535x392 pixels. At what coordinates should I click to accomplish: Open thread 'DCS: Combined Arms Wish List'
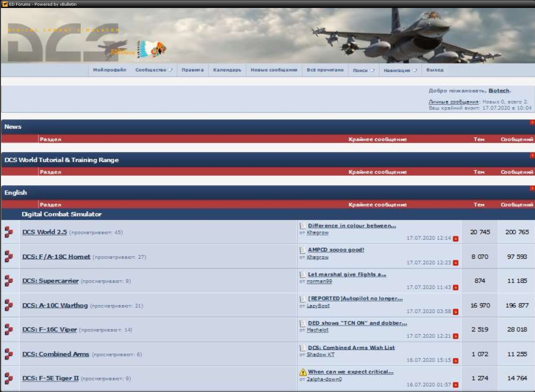(351, 348)
